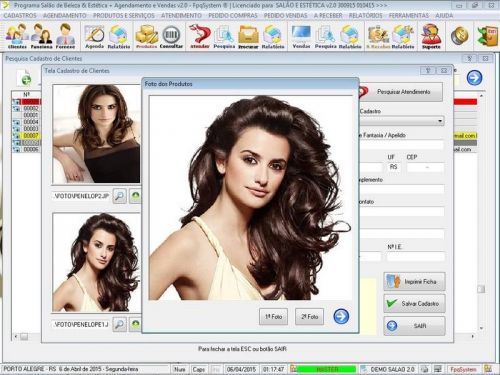Click DEMO SALAO 2.0 in status bar
Screen dimensions: 500x375
click(392, 369)
